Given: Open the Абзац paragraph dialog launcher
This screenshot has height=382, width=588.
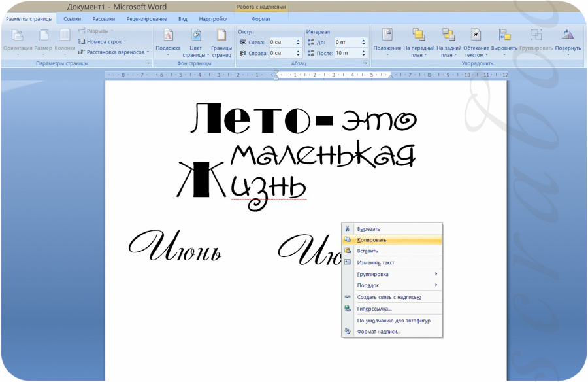Looking at the screenshot, I should [x=365, y=63].
